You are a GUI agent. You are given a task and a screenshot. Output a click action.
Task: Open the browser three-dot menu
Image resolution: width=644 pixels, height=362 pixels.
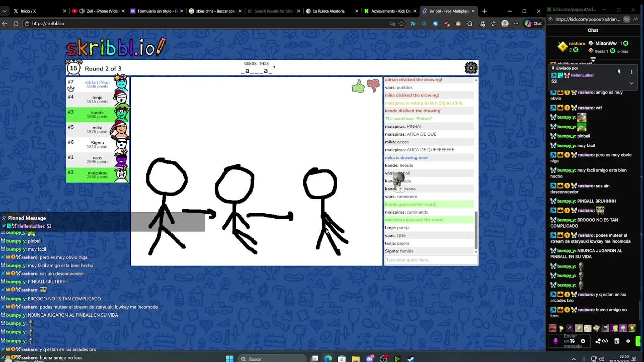point(516,24)
